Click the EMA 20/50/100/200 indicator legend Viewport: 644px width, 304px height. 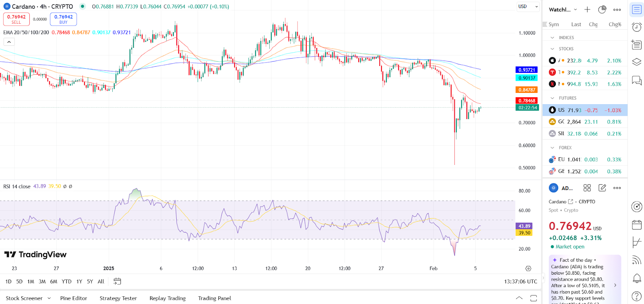tap(26, 33)
